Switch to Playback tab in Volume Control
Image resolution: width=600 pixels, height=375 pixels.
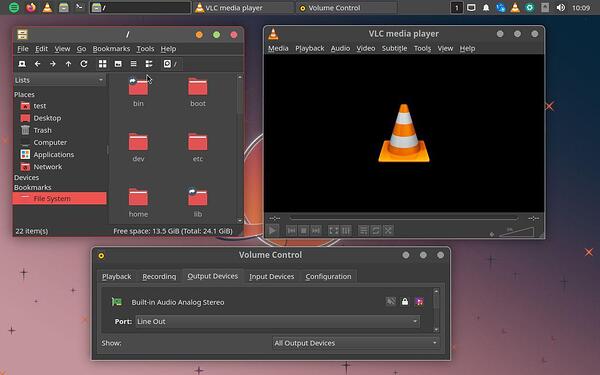(117, 276)
